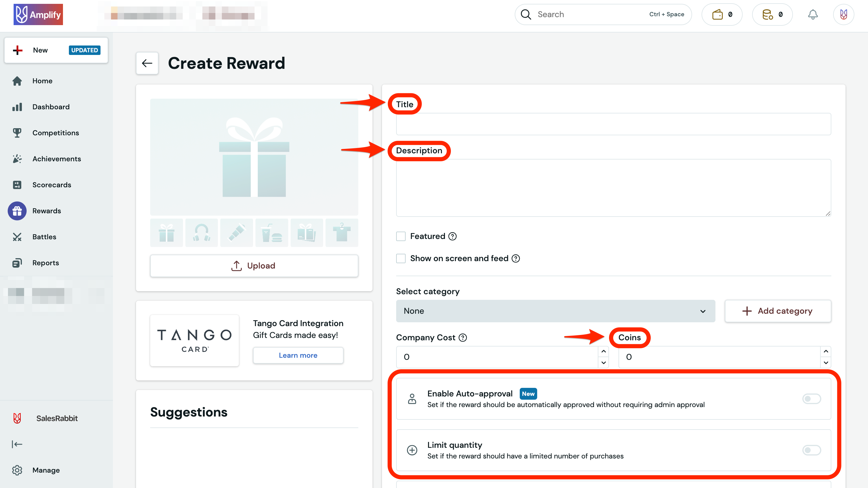868x488 pixels.
Task: Pick the gift box reward image preset
Action: click(x=166, y=232)
